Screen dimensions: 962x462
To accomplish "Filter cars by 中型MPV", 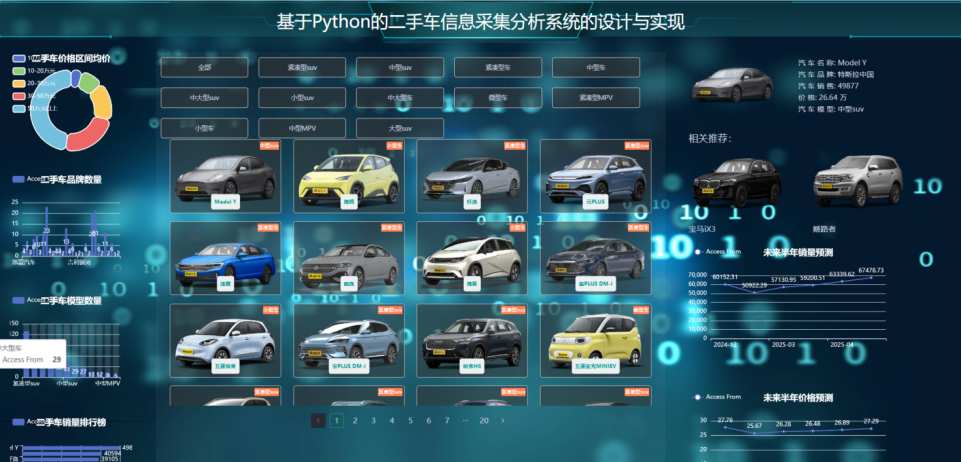I will tap(302, 128).
